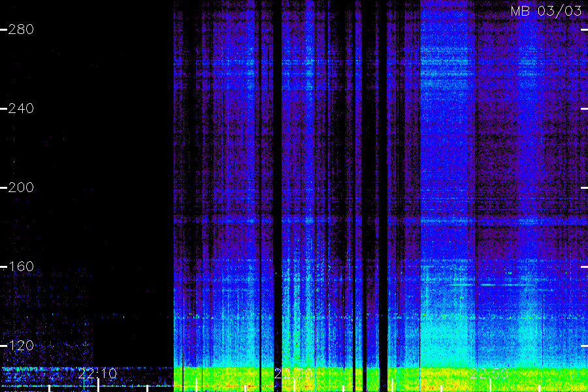Click the 160 frequency axis label
The height and width of the screenshot is (392, 588).
tap(21, 267)
